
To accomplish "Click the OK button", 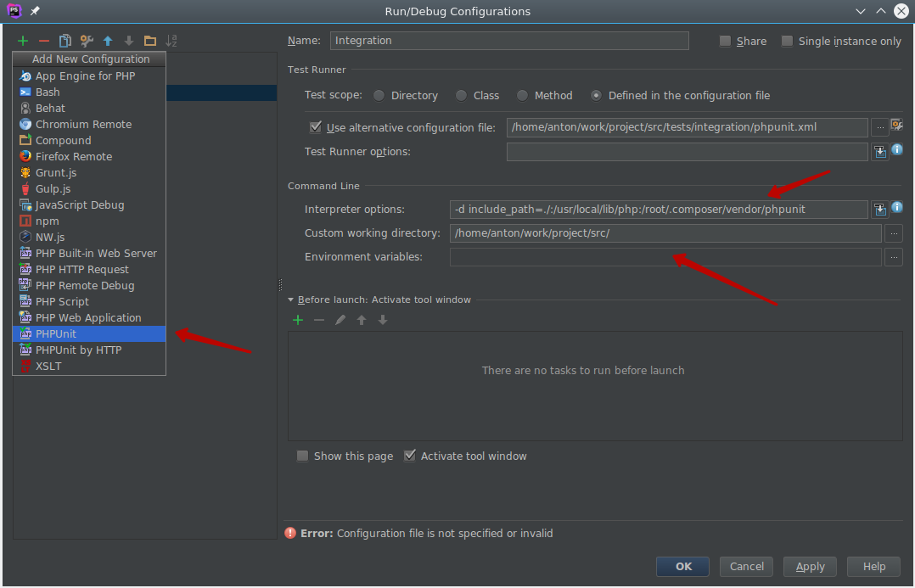I will tap(682, 567).
